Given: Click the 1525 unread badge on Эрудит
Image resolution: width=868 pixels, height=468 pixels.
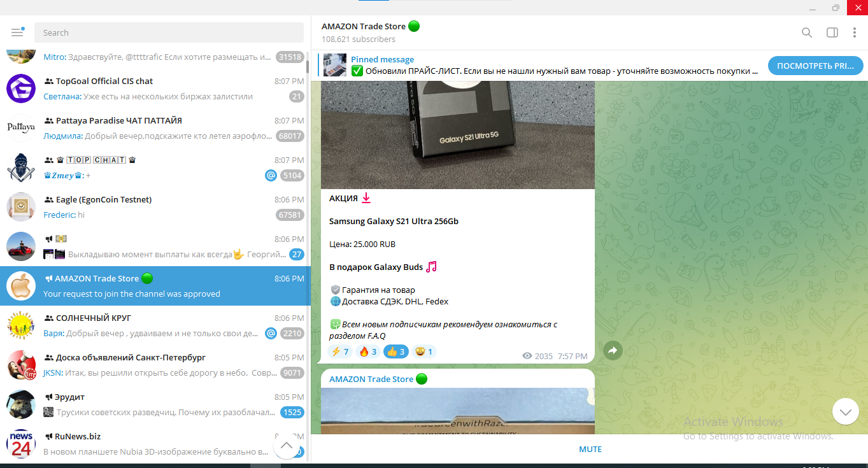Looking at the screenshot, I should pos(292,413).
